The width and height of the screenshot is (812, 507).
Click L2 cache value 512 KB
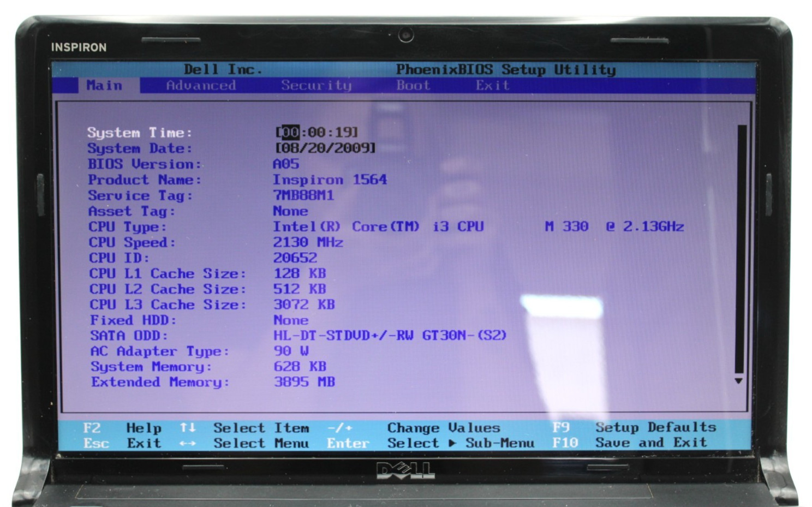tap(299, 289)
